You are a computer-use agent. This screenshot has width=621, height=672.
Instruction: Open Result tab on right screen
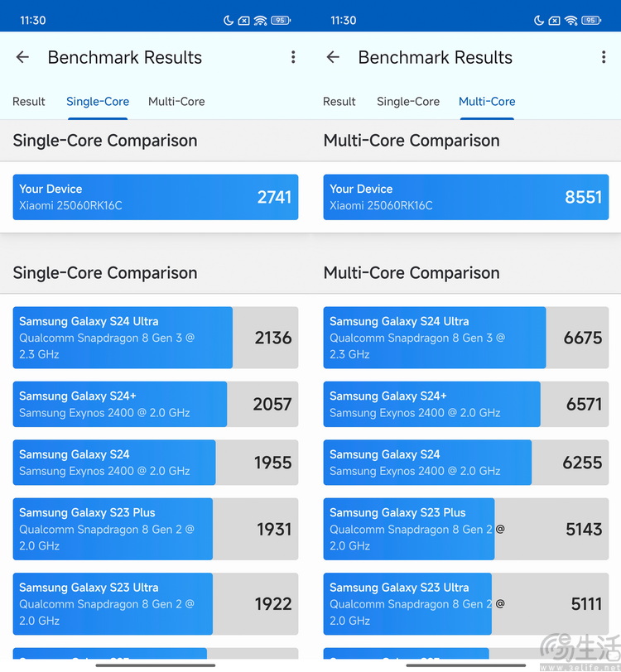[x=339, y=102]
